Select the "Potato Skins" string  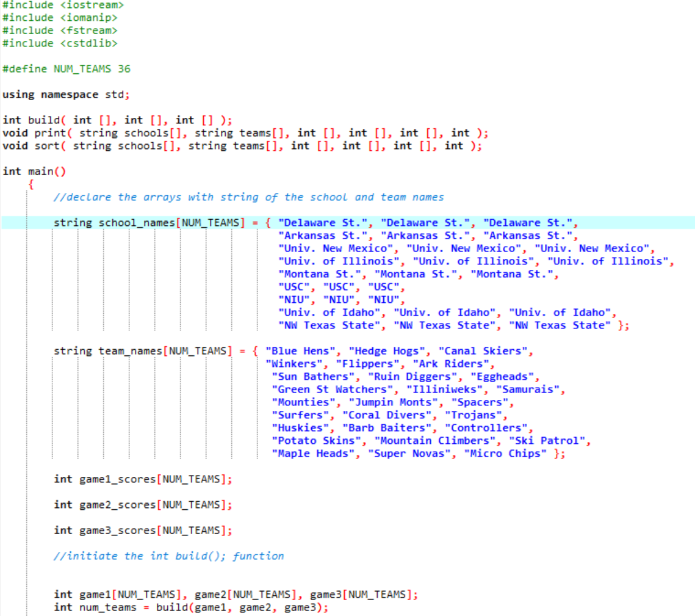316,441
